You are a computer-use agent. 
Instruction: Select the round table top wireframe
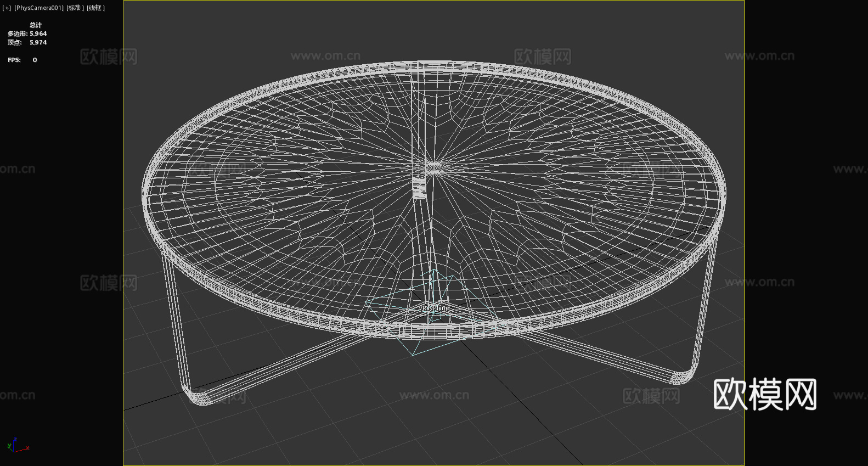point(433,200)
